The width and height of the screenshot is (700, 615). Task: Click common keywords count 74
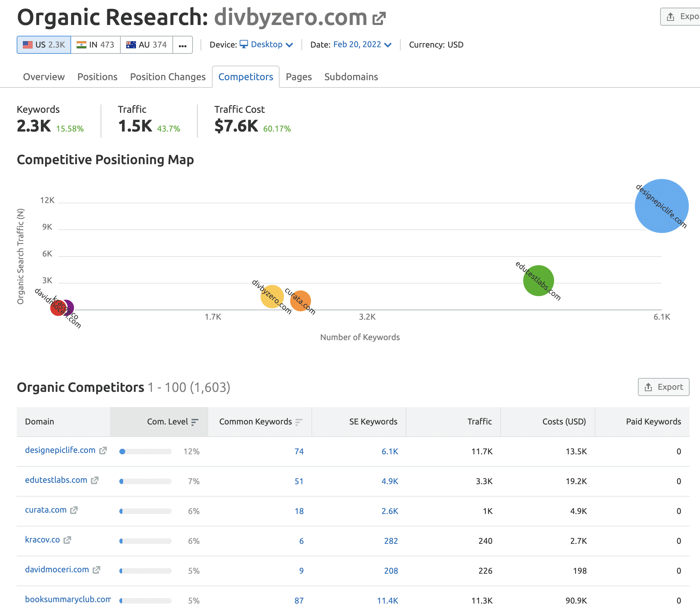click(x=299, y=452)
